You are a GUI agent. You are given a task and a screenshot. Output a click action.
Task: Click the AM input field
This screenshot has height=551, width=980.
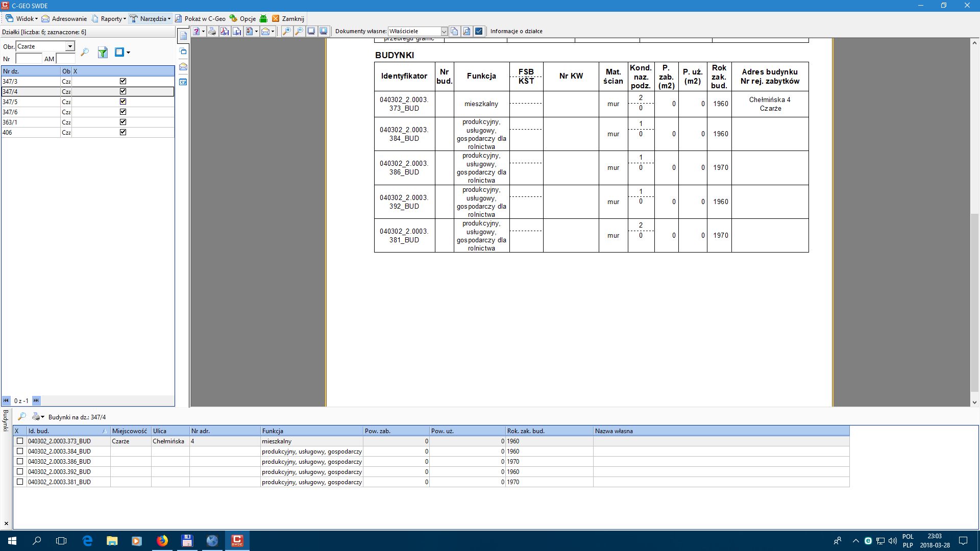[66, 59]
